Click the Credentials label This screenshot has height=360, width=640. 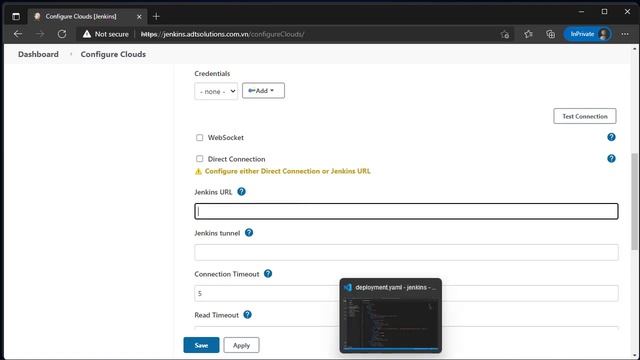click(x=212, y=73)
